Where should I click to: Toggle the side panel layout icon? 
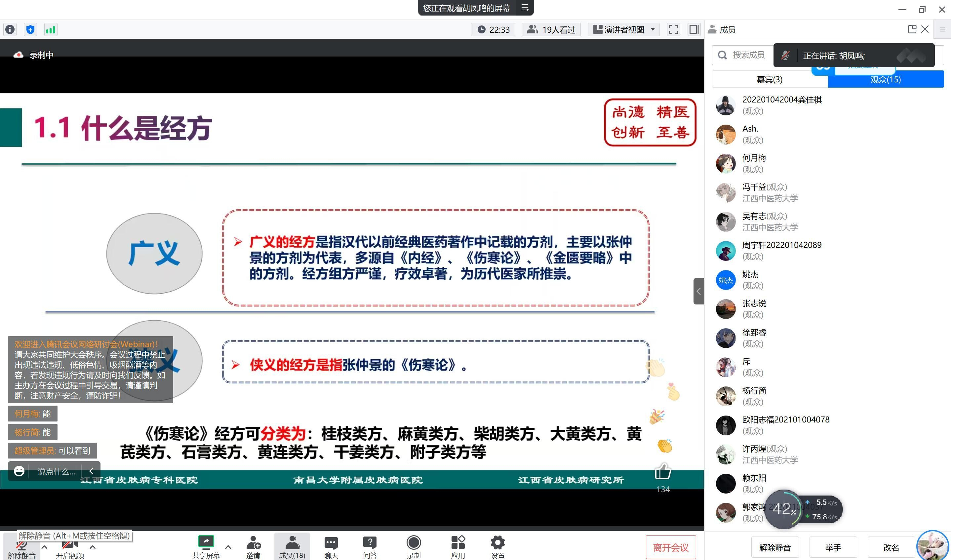[x=694, y=29]
